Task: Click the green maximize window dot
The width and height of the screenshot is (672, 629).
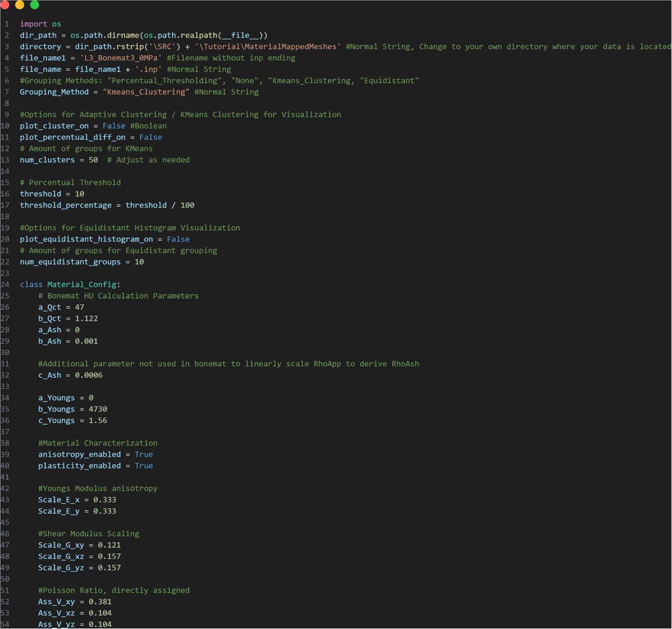Action: 35,5
